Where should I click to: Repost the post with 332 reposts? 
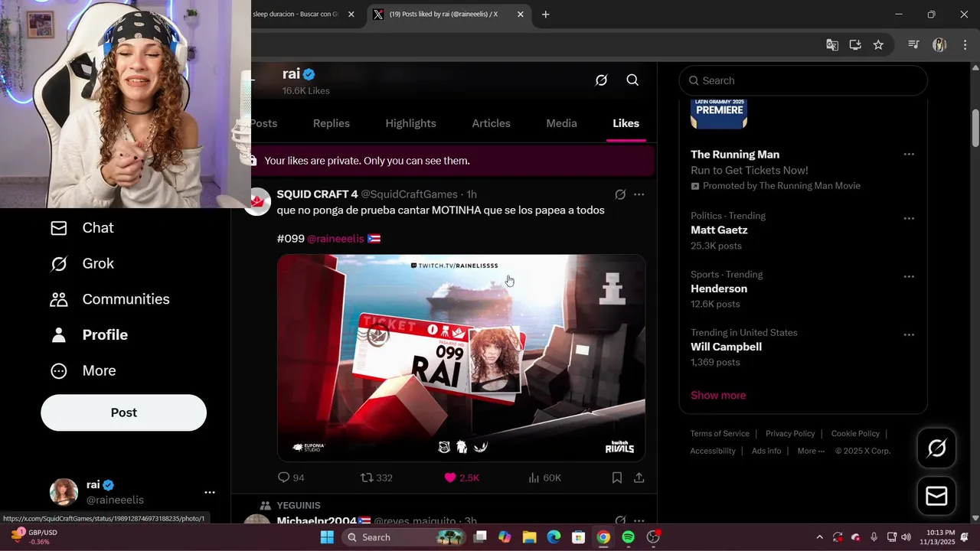(377, 478)
